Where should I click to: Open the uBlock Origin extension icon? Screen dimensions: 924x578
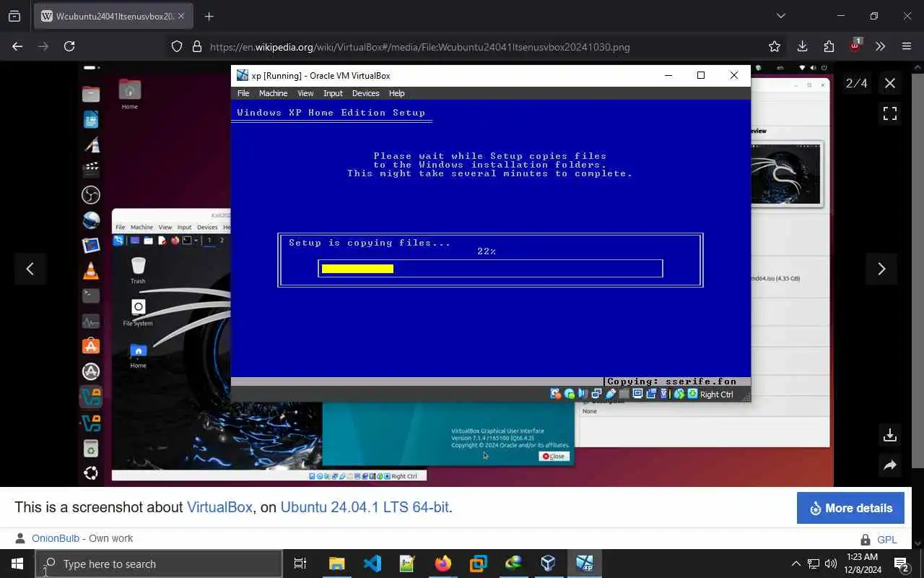pos(855,45)
